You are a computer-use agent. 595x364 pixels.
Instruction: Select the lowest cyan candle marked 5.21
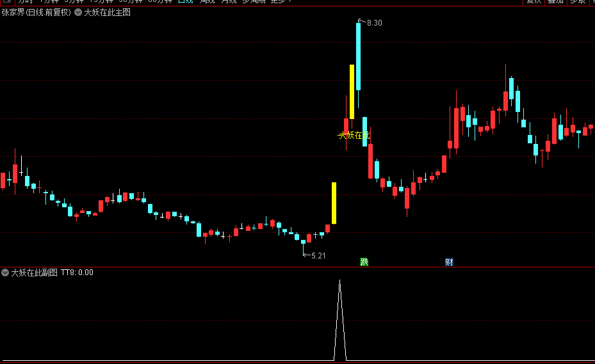tap(303, 242)
